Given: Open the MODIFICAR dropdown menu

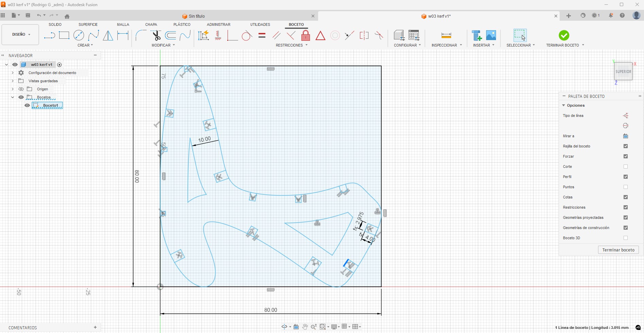Looking at the screenshot, I should coord(163,45).
